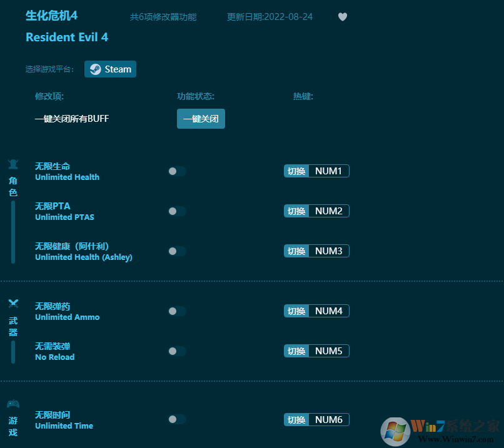Click 切换 button for NUM1 hotkey
This screenshot has width=504, height=448.
click(x=296, y=171)
